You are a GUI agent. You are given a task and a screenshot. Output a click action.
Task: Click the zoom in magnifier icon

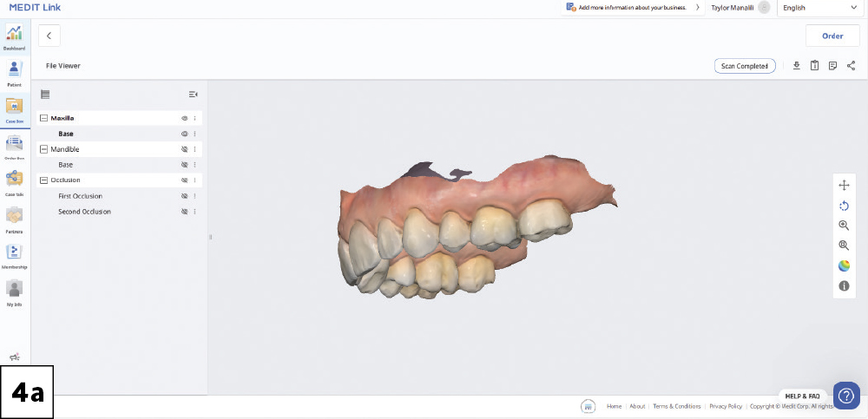tap(844, 226)
